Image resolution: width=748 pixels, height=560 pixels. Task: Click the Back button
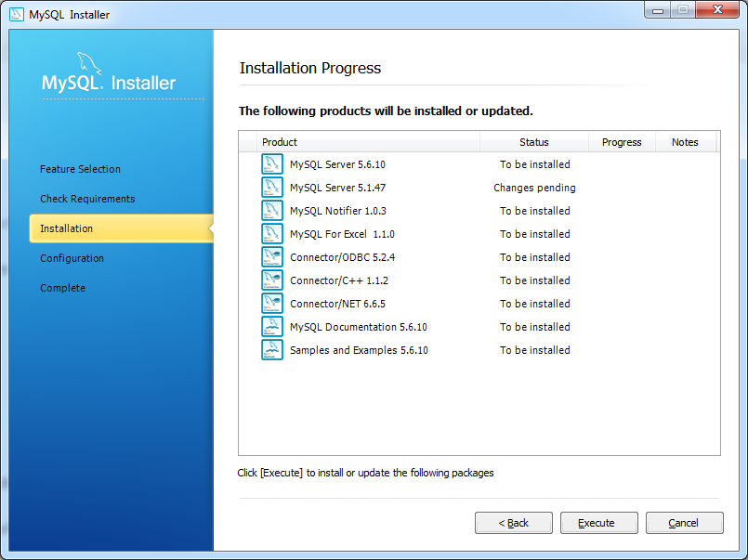point(514,523)
